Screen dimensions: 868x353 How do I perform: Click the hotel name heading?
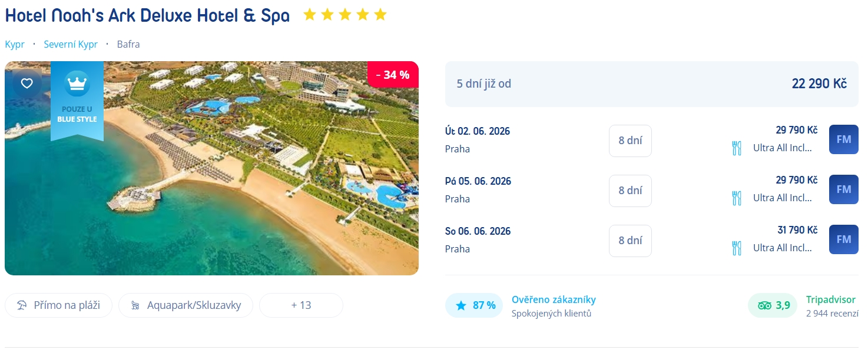[147, 16]
